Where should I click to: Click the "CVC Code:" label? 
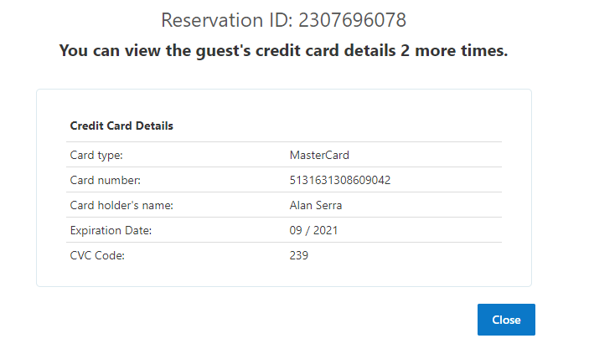point(97,255)
